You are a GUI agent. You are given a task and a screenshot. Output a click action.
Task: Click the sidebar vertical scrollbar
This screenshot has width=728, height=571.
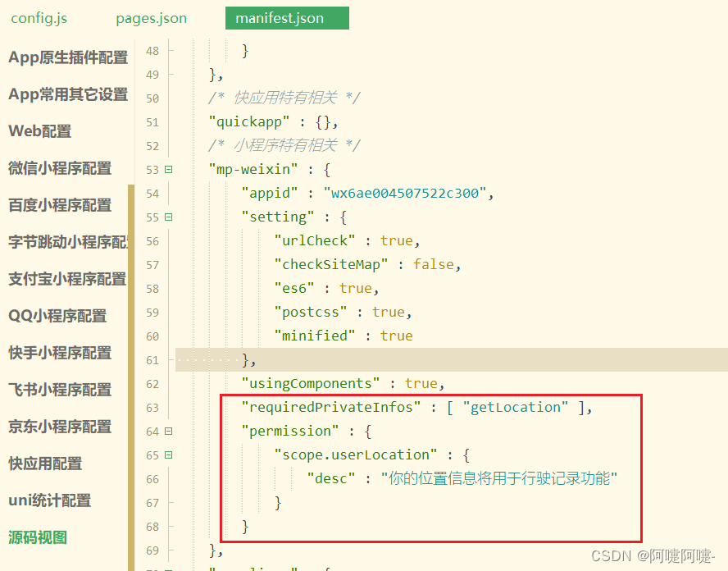pyautogui.click(x=131, y=377)
